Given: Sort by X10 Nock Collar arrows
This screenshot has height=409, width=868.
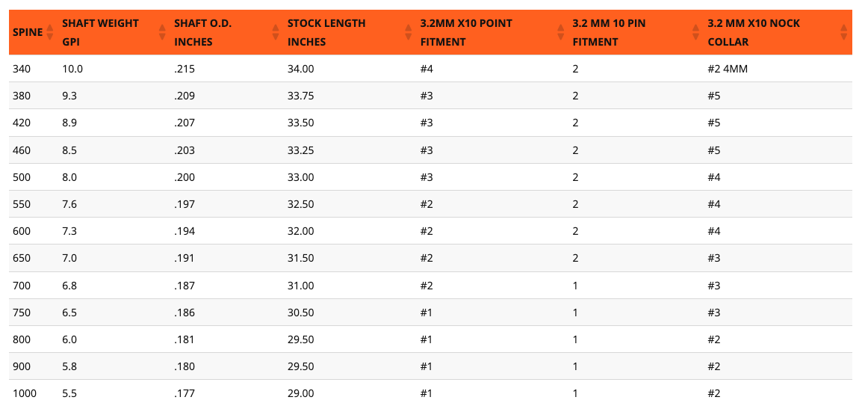Looking at the screenshot, I should [843, 32].
